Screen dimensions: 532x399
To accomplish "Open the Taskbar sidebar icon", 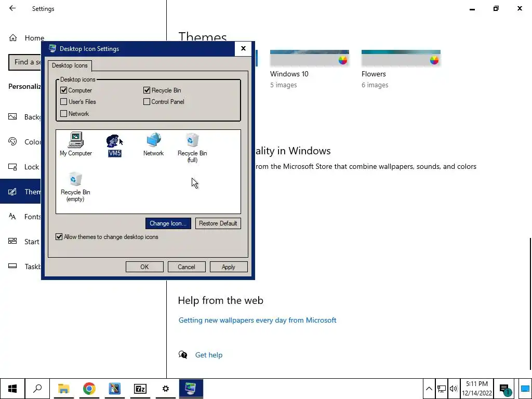I will point(12,266).
